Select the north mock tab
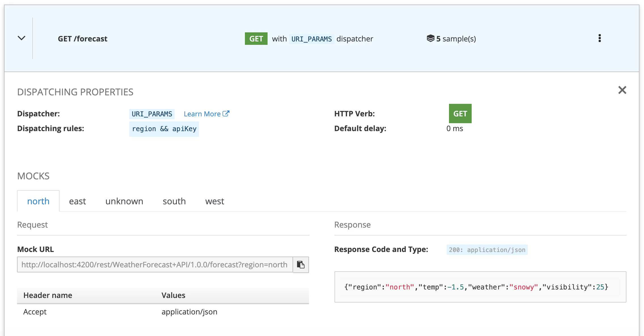Screen dimensions: 644x336 pos(38,201)
